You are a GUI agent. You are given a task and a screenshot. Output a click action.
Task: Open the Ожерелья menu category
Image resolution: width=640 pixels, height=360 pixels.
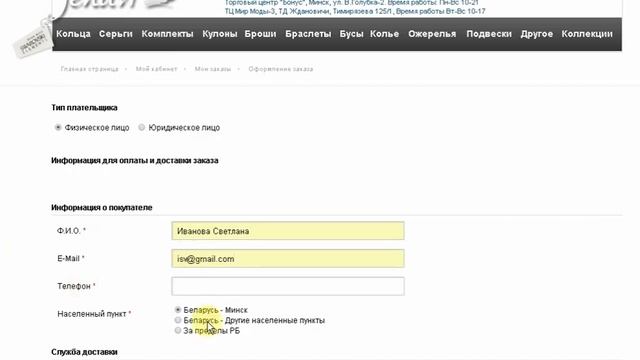point(432,34)
